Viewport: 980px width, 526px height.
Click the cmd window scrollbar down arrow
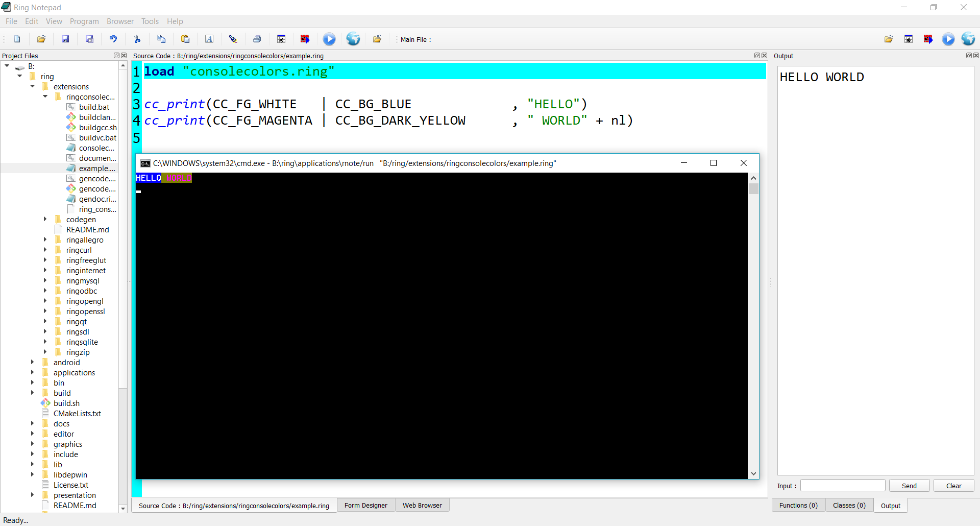click(x=753, y=473)
